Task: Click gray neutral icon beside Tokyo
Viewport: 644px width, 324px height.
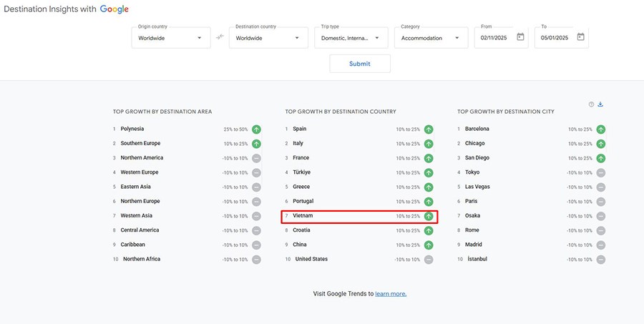Action: click(601, 172)
